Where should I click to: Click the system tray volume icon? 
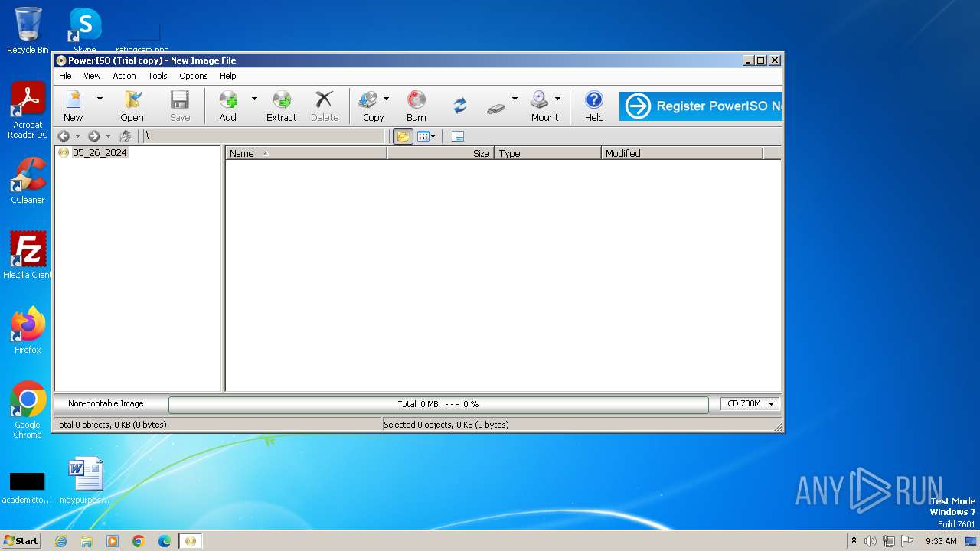[x=871, y=541]
